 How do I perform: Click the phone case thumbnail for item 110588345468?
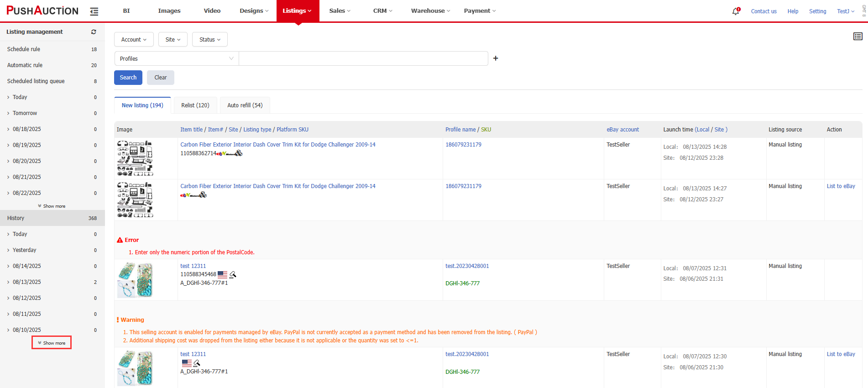point(135,280)
